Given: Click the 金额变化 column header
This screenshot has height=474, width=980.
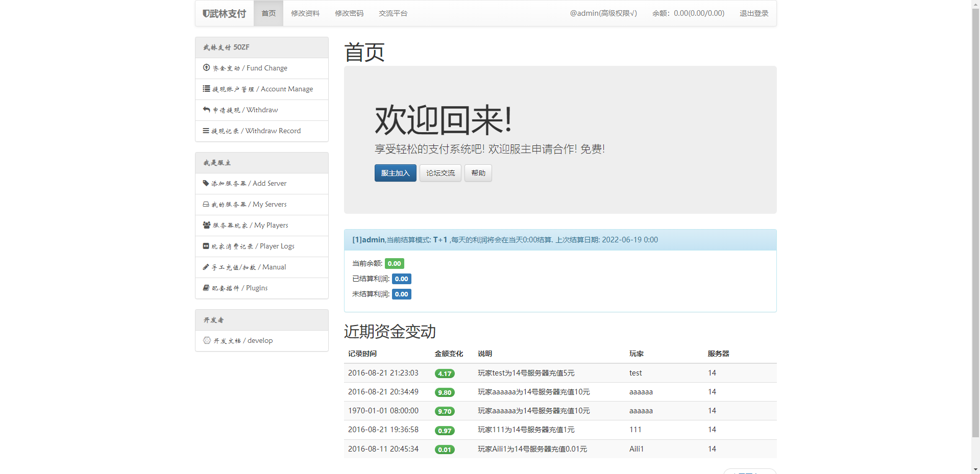Looking at the screenshot, I should (449, 354).
